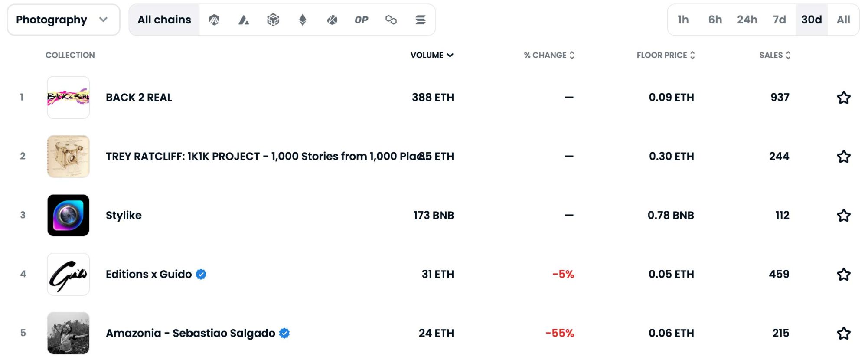Screen dimensions: 868x363
Task: Star the Stylike collection
Action: click(x=843, y=216)
